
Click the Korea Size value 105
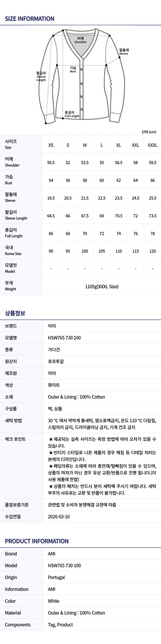(102, 251)
